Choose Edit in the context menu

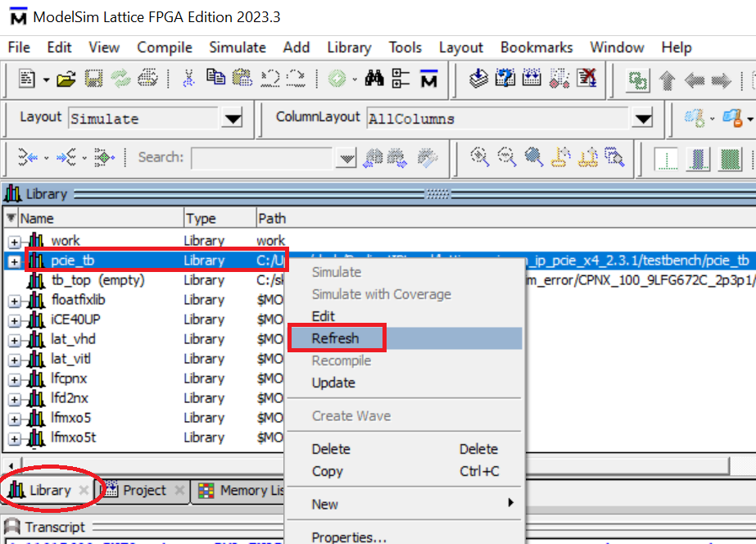point(405,316)
